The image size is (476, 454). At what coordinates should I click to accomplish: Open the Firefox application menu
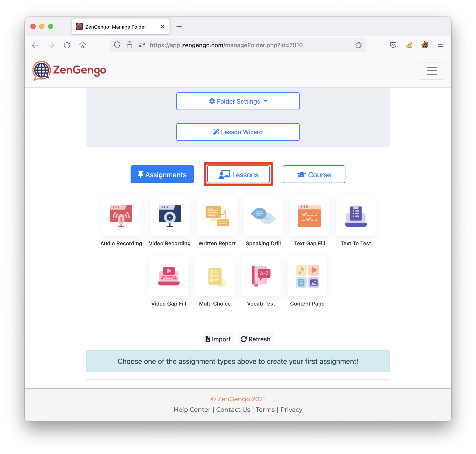pos(441,45)
